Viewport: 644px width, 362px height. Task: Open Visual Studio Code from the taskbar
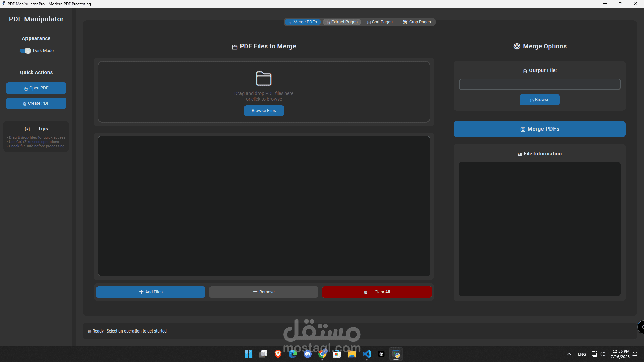tap(367, 354)
